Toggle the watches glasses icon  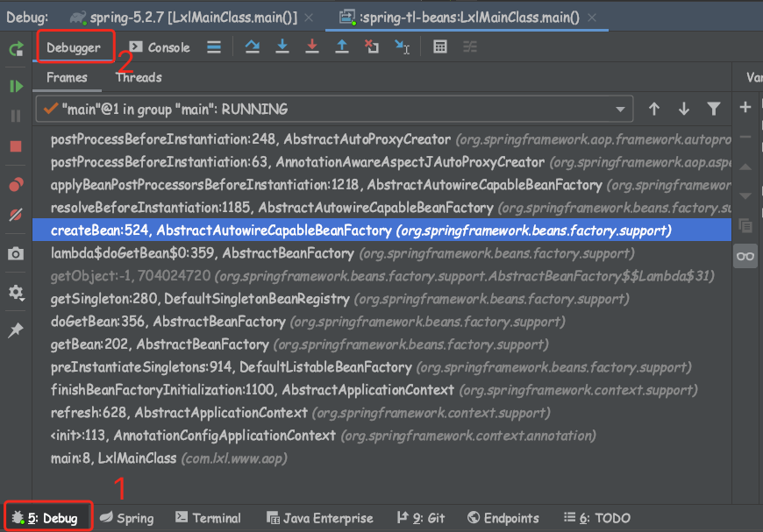[x=745, y=256]
